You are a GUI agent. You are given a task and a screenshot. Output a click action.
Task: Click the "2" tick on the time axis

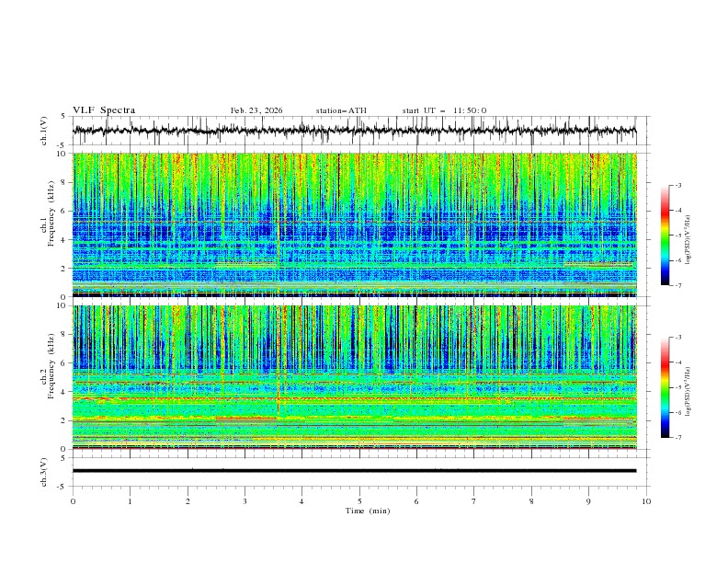tap(188, 501)
